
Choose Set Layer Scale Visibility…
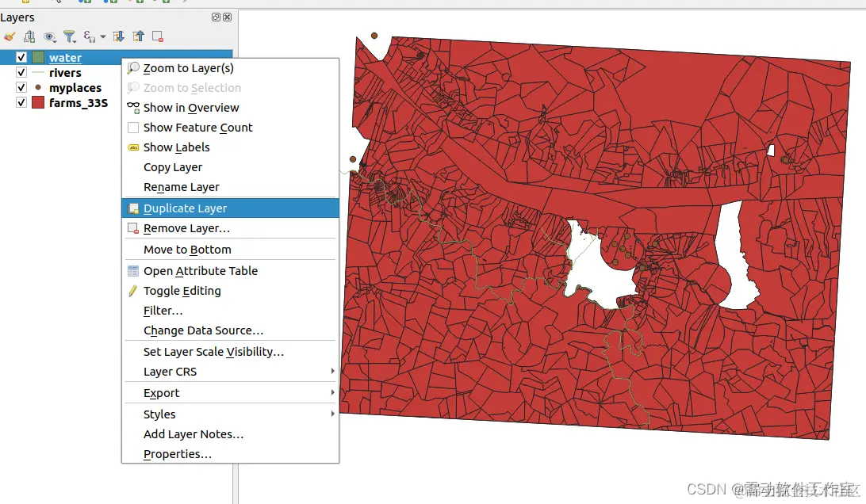pyautogui.click(x=230, y=352)
